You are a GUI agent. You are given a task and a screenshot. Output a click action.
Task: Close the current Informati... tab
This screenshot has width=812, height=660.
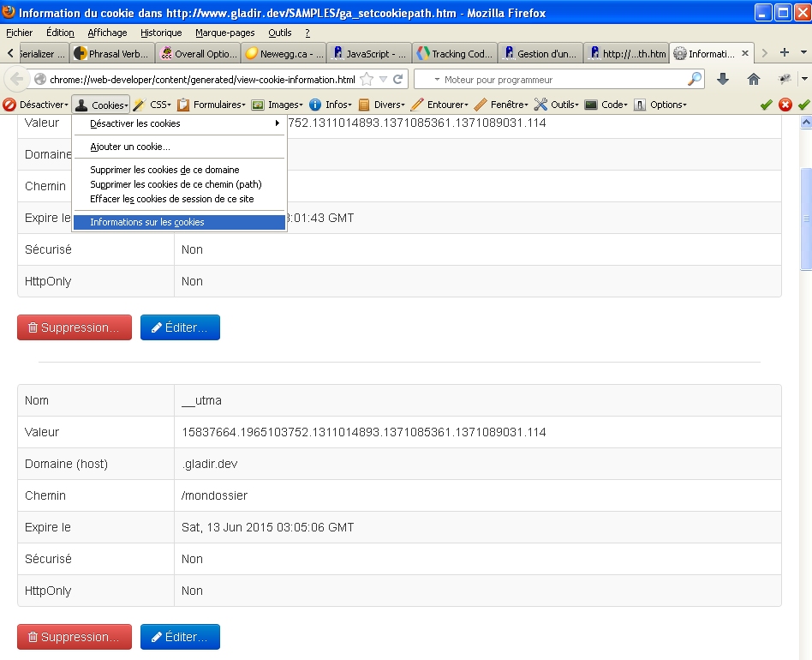(744, 53)
